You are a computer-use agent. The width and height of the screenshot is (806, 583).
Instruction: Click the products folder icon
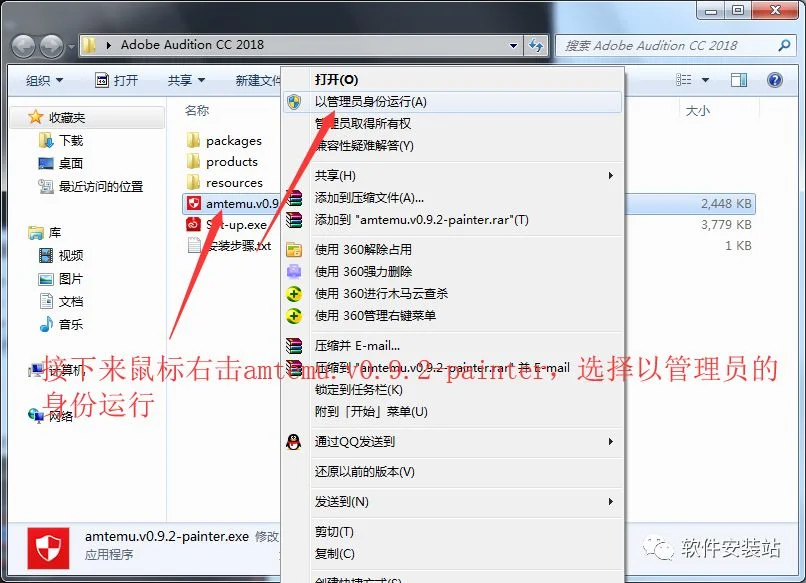point(193,161)
